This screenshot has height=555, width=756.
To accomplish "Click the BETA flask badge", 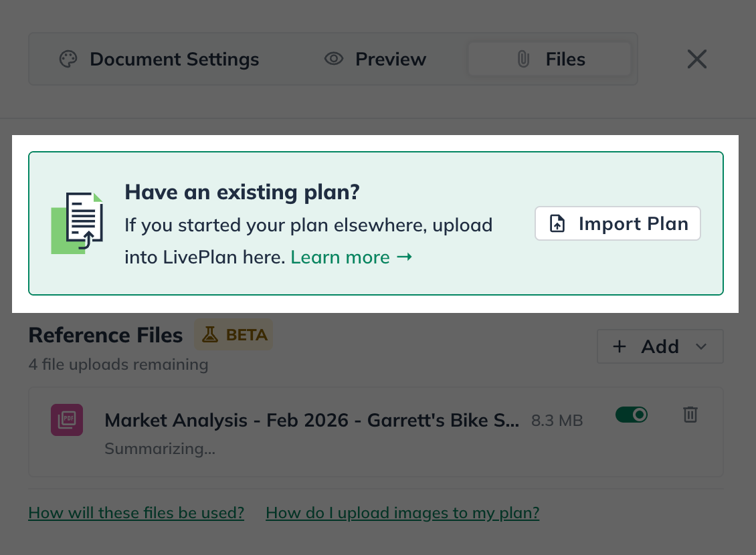I will click(x=234, y=334).
